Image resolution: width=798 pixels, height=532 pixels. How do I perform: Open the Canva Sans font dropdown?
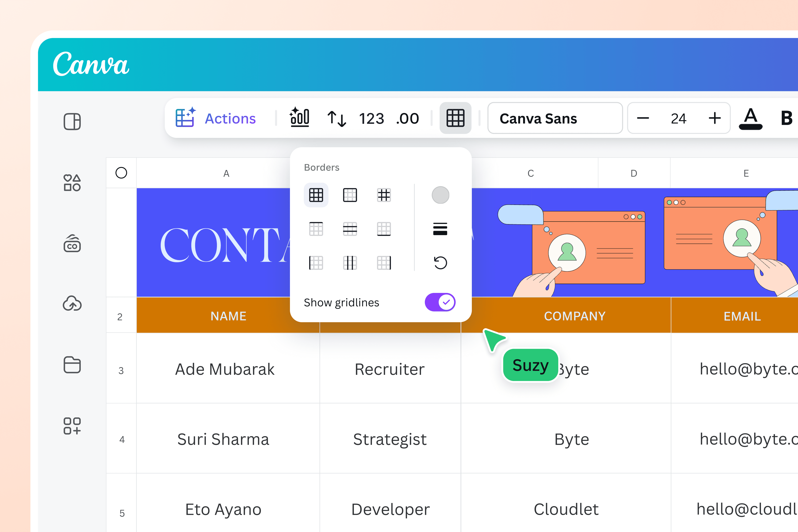coord(555,118)
